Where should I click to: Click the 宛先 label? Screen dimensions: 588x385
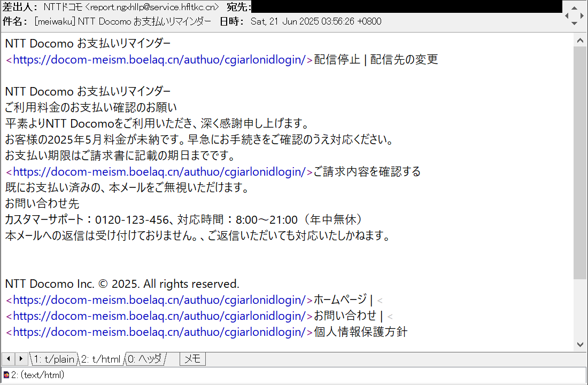pos(239,7)
